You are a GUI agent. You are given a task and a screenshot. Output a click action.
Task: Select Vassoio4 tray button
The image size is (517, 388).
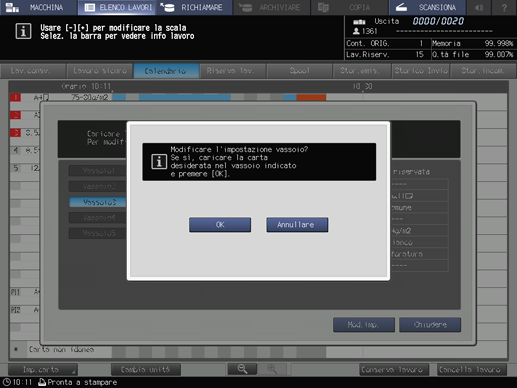pyautogui.click(x=98, y=218)
